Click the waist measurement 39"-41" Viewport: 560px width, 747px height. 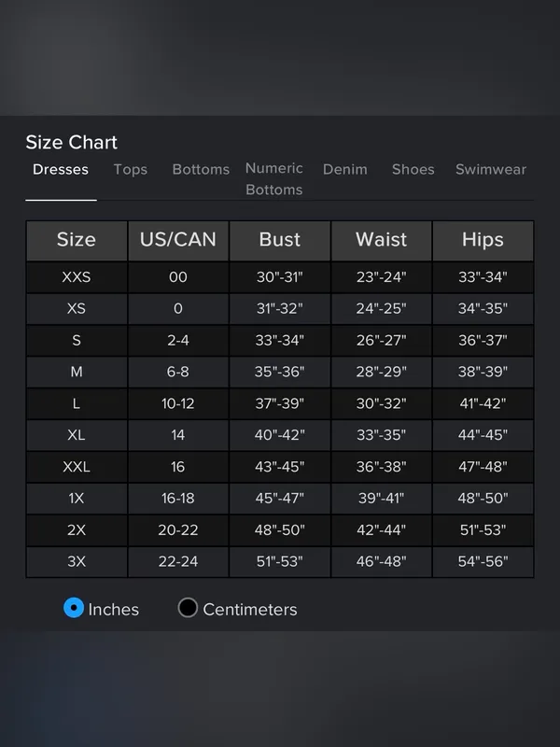(x=382, y=499)
